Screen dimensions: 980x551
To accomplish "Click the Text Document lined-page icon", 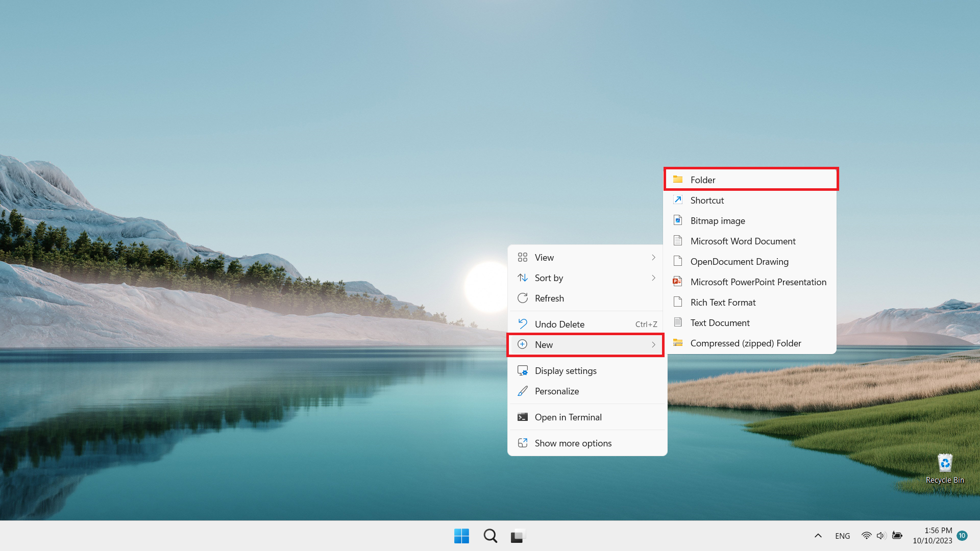I will click(678, 322).
